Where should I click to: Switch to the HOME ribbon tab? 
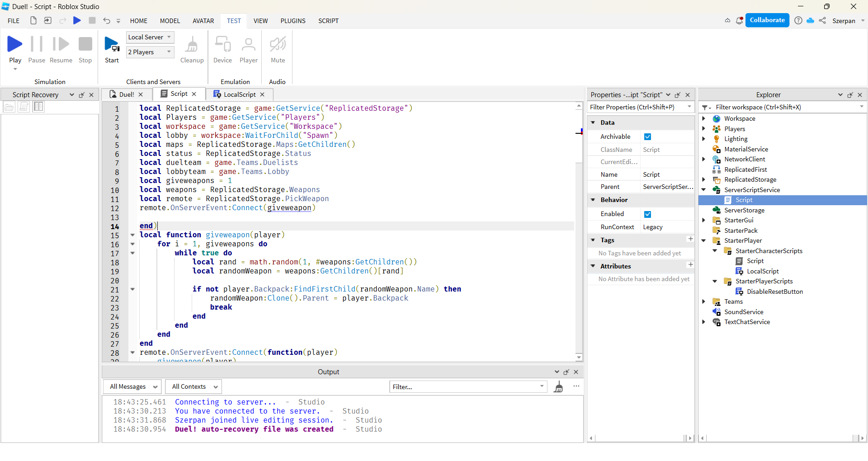139,21
